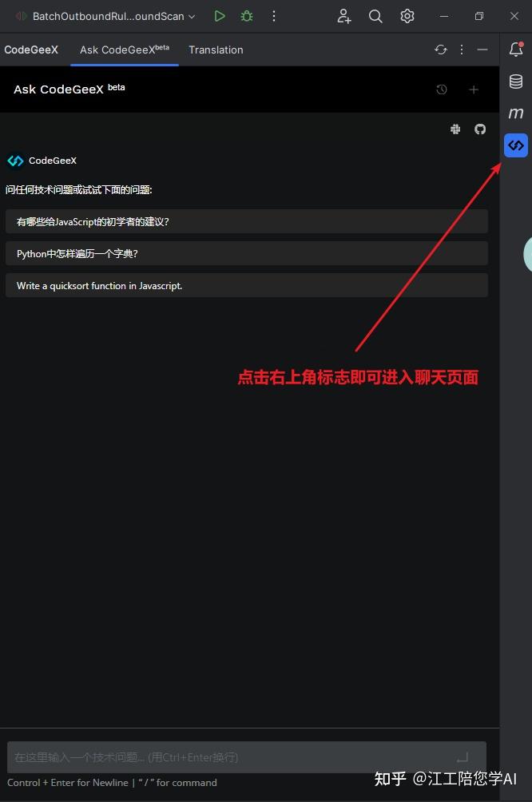Click the 'Ask CodeGeeX beta' panel heading
Screen dimensions: 532x802
tap(69, 89)
